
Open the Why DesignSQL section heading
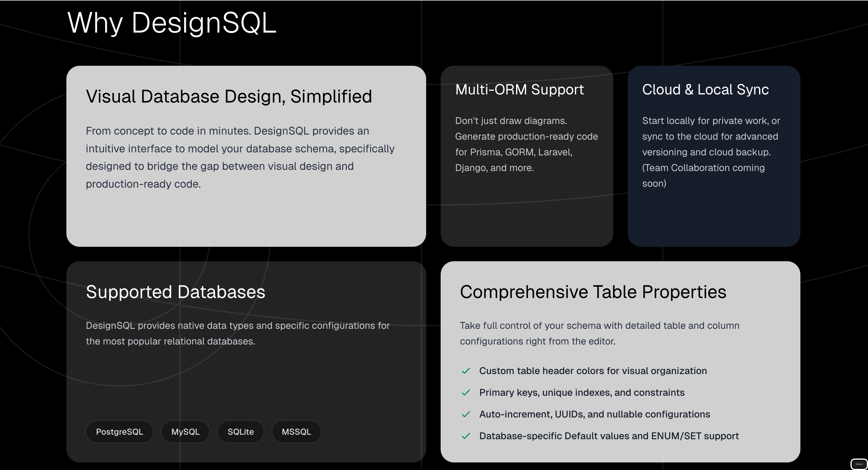click(x=171, y=23)
